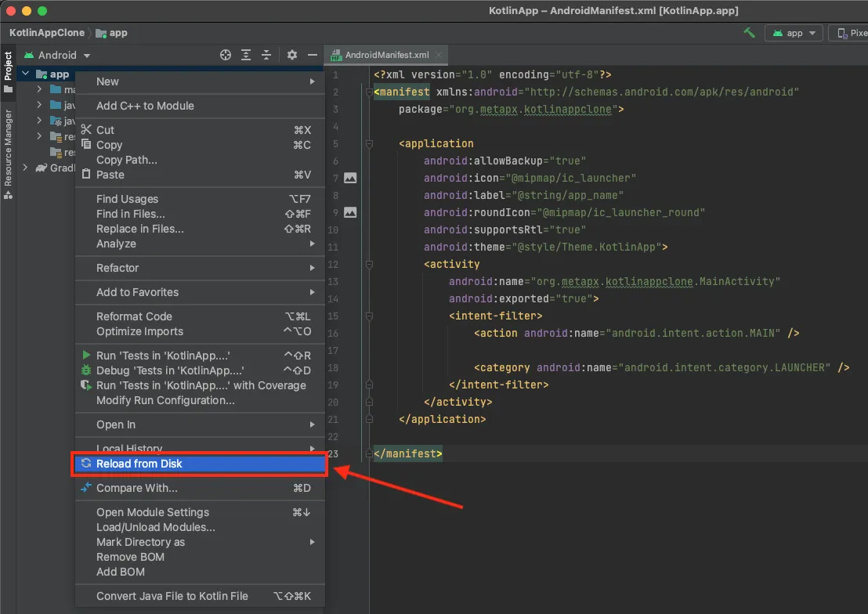The width and height of the screenshot is (868, 614).
Task: Choose Remove BOM
Action: tap(200, 557)
